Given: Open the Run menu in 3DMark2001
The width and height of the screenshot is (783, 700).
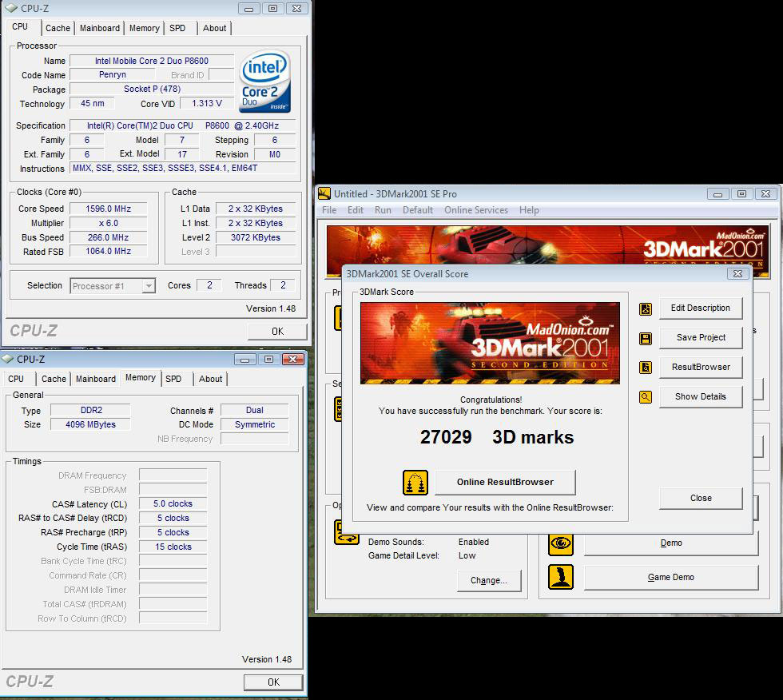Looking at the screenshot, I should 383,210.
